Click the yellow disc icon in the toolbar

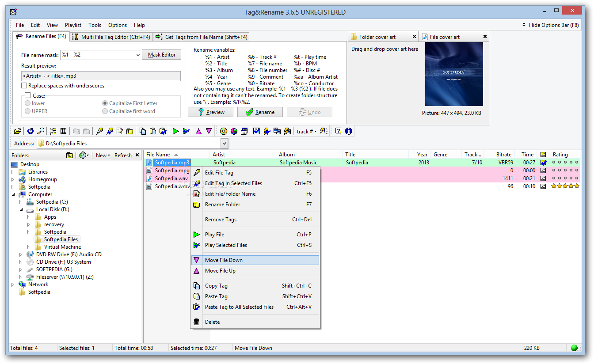click(223, 131)
